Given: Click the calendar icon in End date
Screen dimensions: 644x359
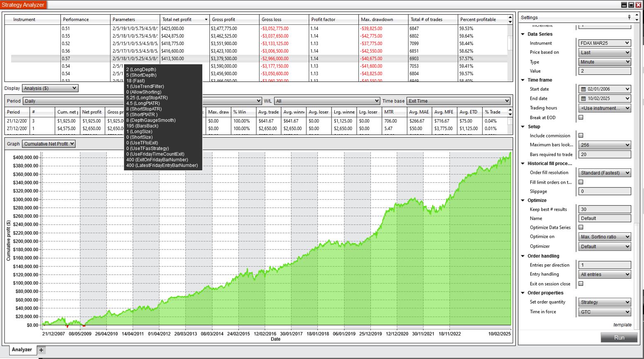Looking at the screenshot, I should click(x=583, y=99).
